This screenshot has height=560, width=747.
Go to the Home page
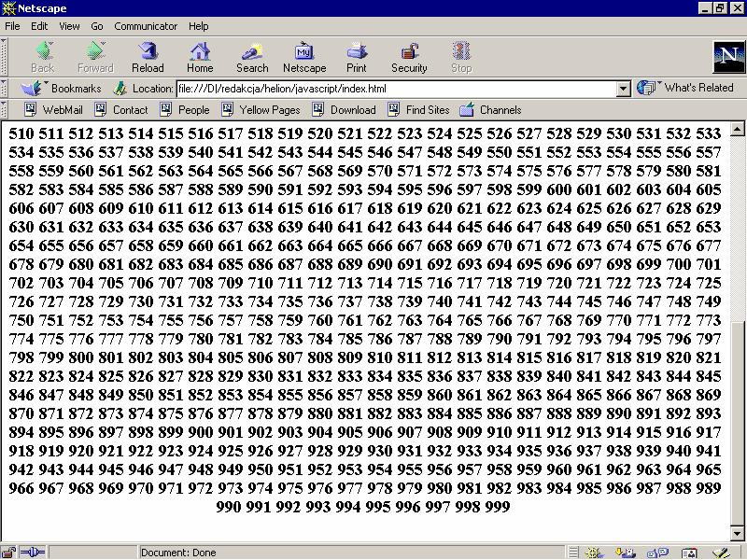[x=200, y=57]
